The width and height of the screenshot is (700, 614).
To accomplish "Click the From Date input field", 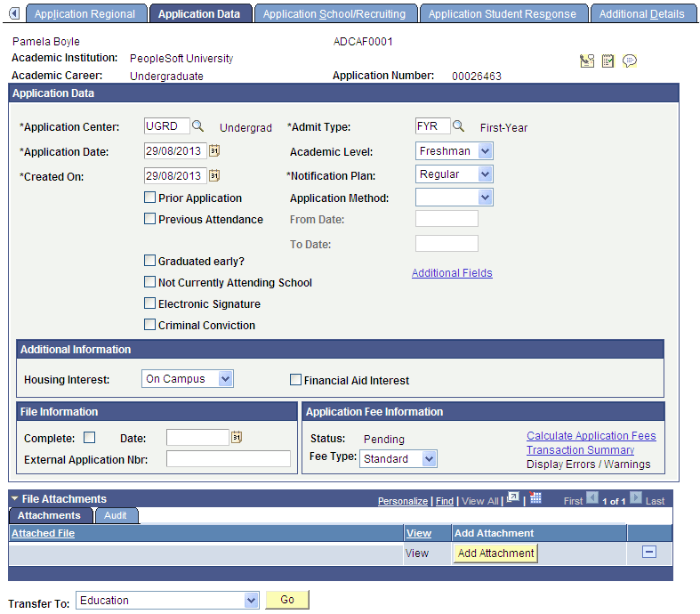I will 447,219.
